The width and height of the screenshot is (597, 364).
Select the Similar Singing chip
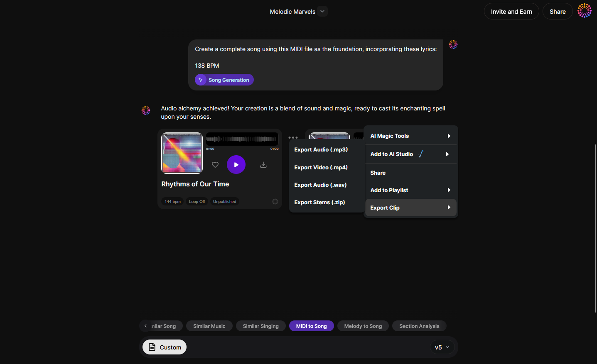261,326
